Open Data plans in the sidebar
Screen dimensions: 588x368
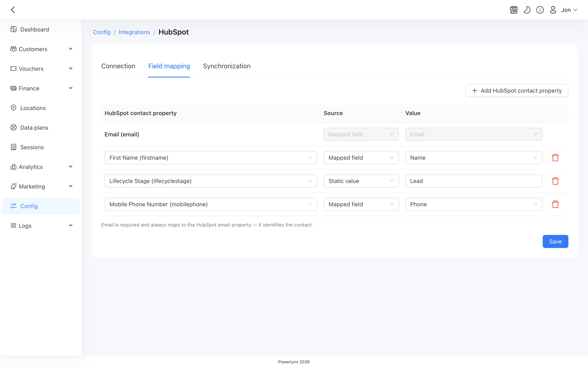click(41, 128)
